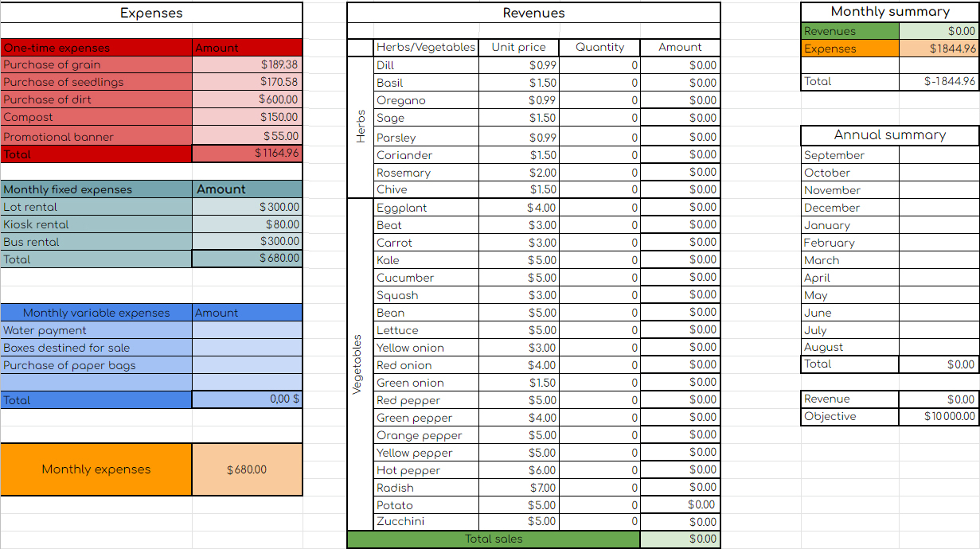Click the Objective value $10000.00 cell
980x549 pixels.
pos(939,416)
